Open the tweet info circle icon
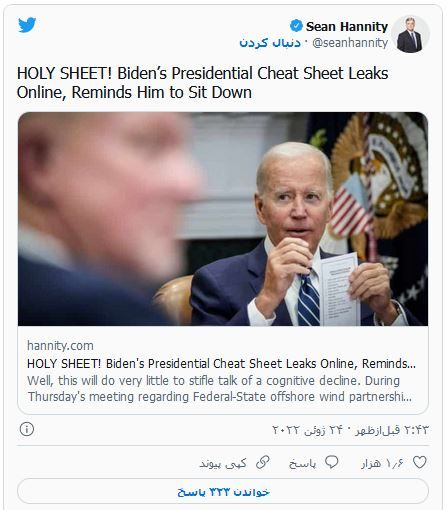This screenshot has height=510, width=448. coord(27,429)
